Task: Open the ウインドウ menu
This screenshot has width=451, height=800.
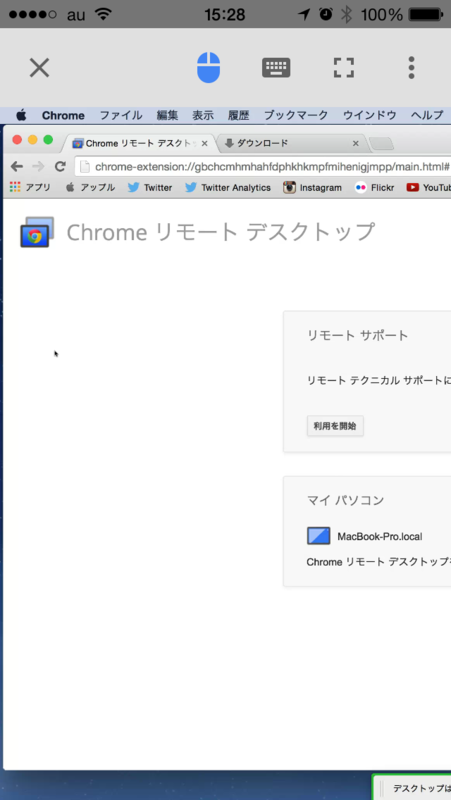Action: click(x=369, y=115)
